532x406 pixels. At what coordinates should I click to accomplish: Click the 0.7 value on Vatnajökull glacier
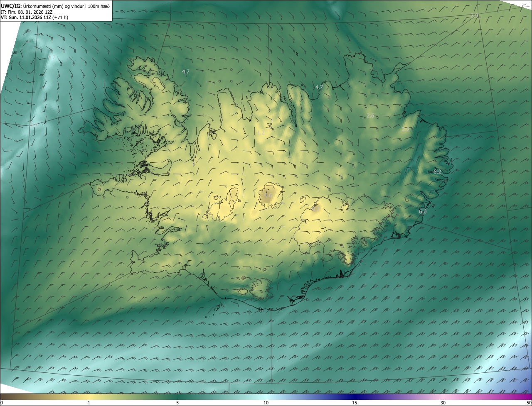[x=316, y=210]
